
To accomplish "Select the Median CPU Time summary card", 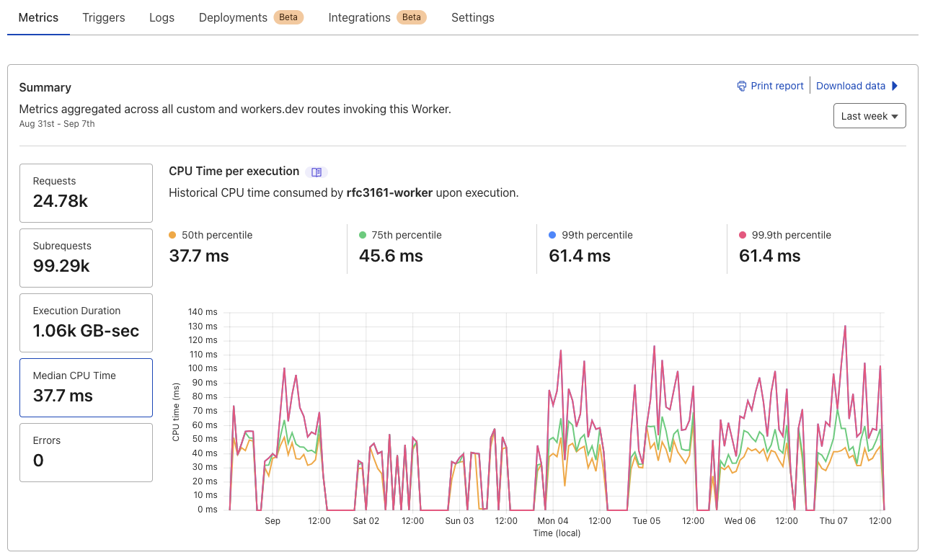I will 86,387.
